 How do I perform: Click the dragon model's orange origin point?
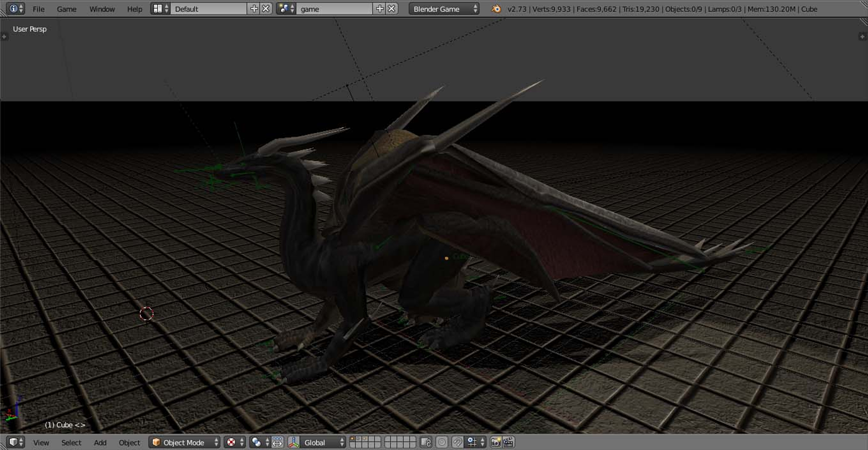point(446,258)
